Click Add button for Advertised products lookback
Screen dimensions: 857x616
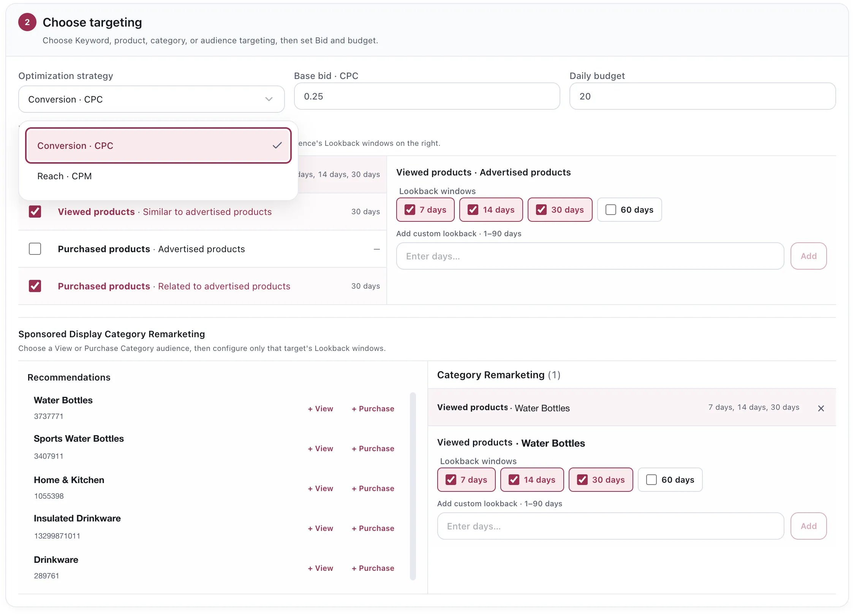(x=809, y=256)
